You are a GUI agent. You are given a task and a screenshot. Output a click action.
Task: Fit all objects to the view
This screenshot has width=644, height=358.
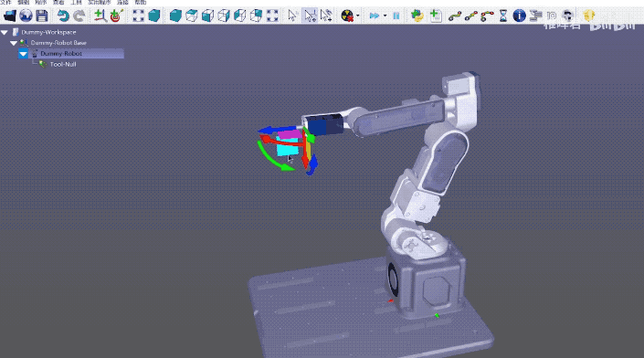[138, 16]
